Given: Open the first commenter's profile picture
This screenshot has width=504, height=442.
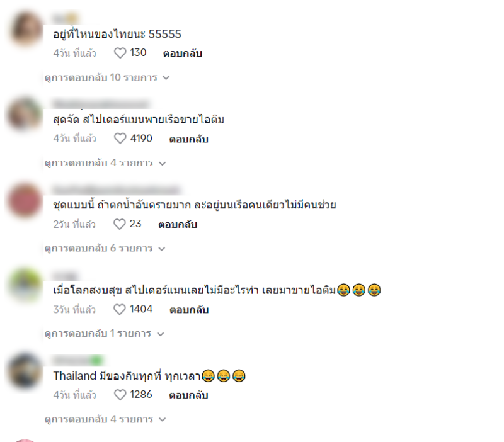Looking at the screenshot, I should coord(26,29).
